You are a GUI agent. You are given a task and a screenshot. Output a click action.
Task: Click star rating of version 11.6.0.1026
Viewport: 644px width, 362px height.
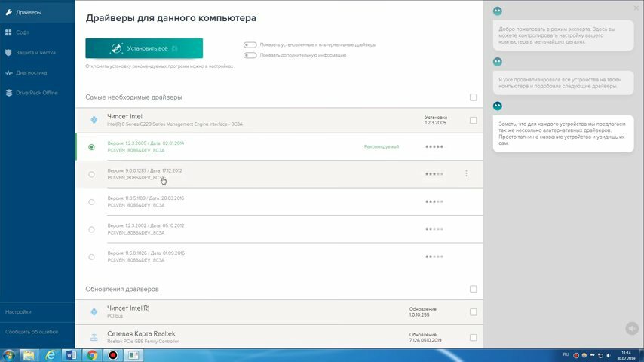point(434,257)
